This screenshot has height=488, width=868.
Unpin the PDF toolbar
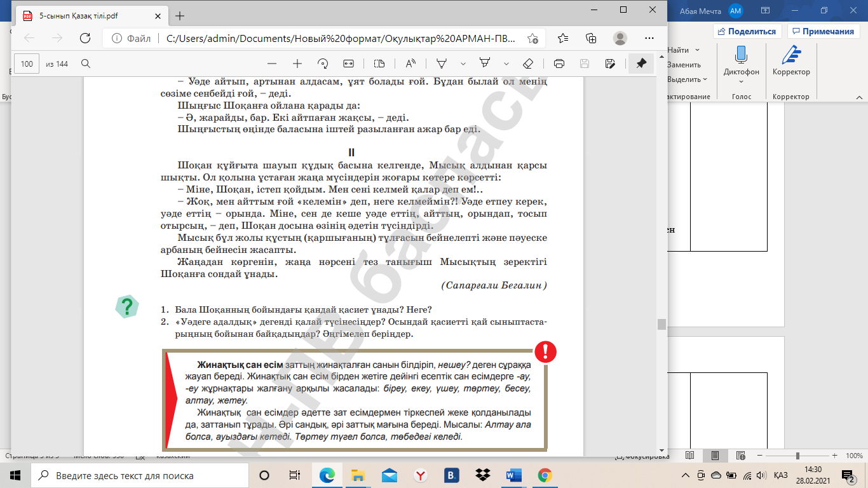(x=641, y=64)
